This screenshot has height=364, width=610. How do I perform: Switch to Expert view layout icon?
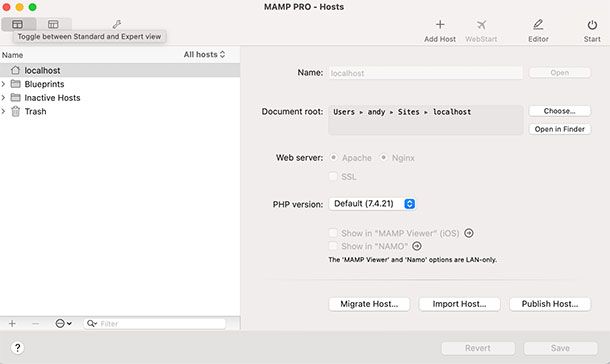pos(53,24)
